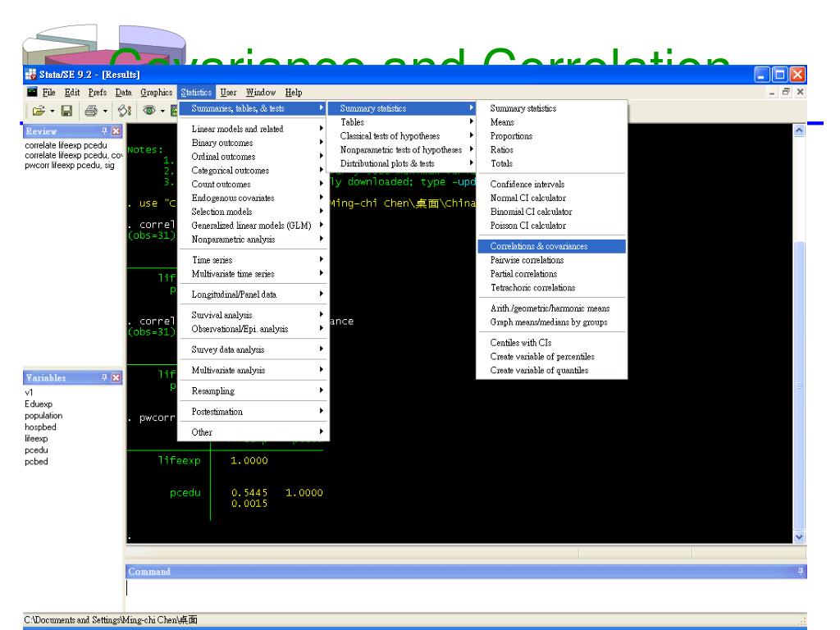
Task: Choose Confidence intervals from submenu
Action: point(551,184)
